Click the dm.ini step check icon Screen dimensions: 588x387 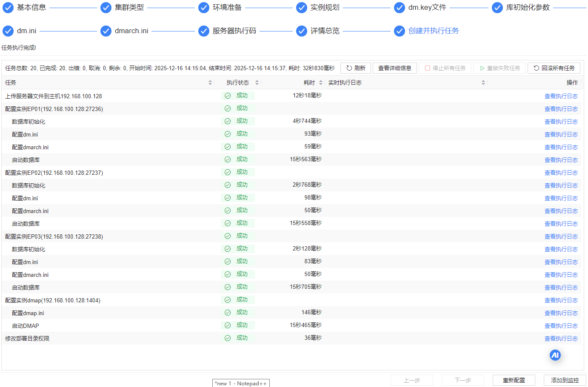[8, 31]
